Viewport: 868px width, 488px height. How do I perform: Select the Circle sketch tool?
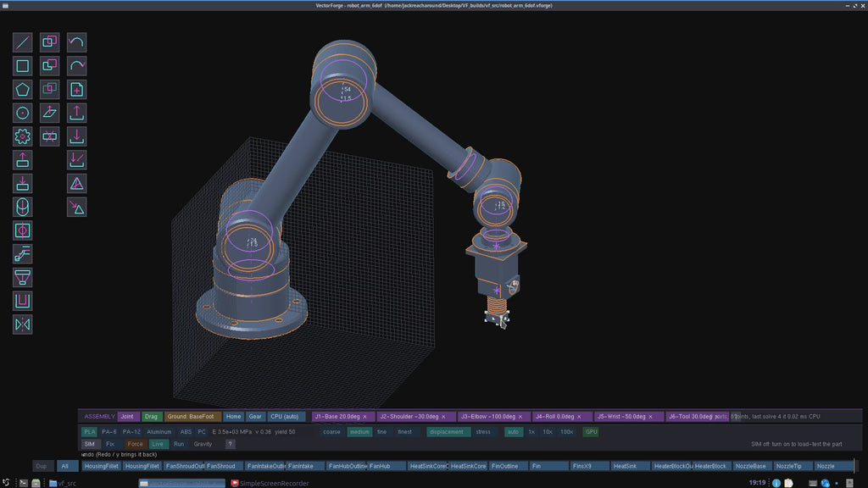point(22,113)
